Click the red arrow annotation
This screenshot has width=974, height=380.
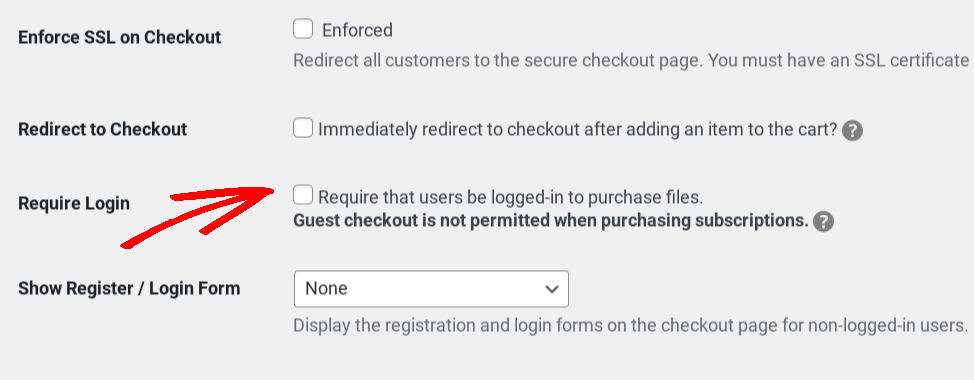pos(198,217)
